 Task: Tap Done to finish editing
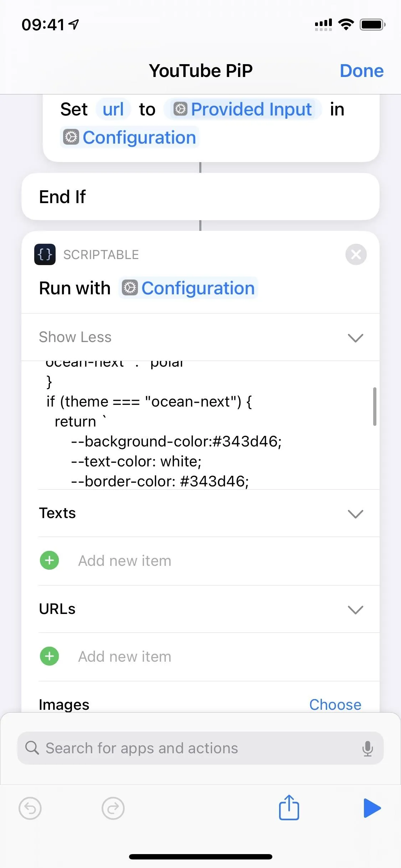pyautogui.click(x=361, y=71)
